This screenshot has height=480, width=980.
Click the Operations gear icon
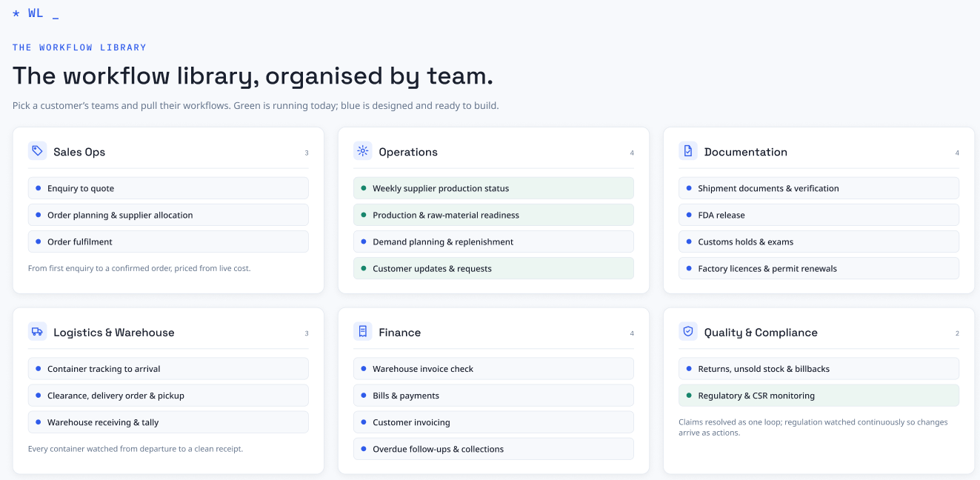tap(362, 151)
